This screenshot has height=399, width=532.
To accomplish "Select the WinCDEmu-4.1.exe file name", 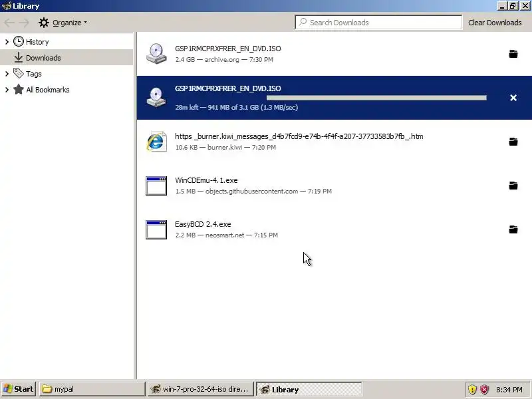I will coord(206,180).
